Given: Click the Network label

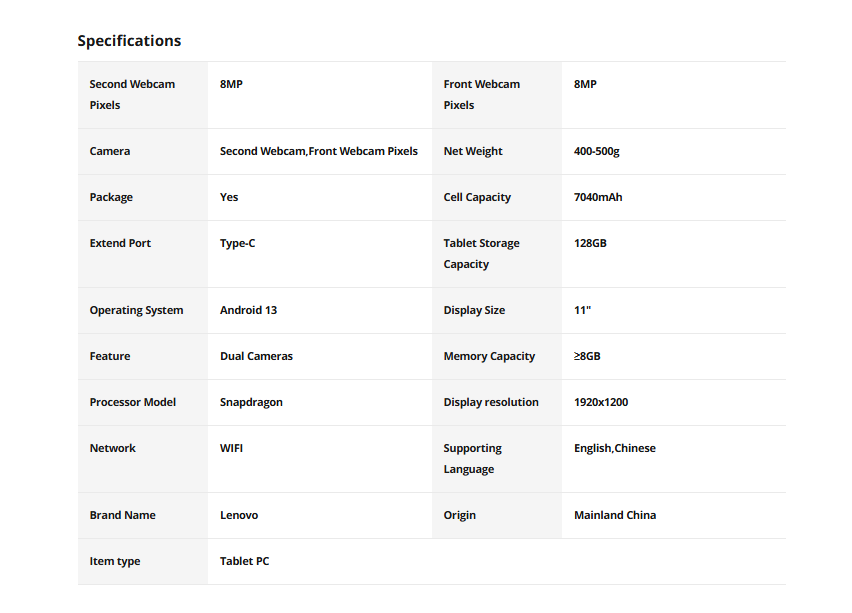Looking at the screenshot, I should [112, 448].
